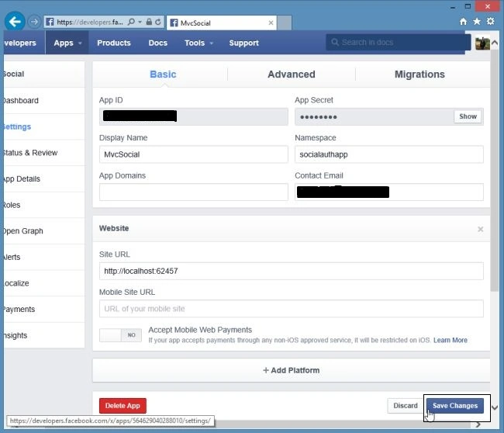Open the Apps dropdown menu
Viewport: 504px width, 433px height.
pyautogui.click(x=67, y=43)
